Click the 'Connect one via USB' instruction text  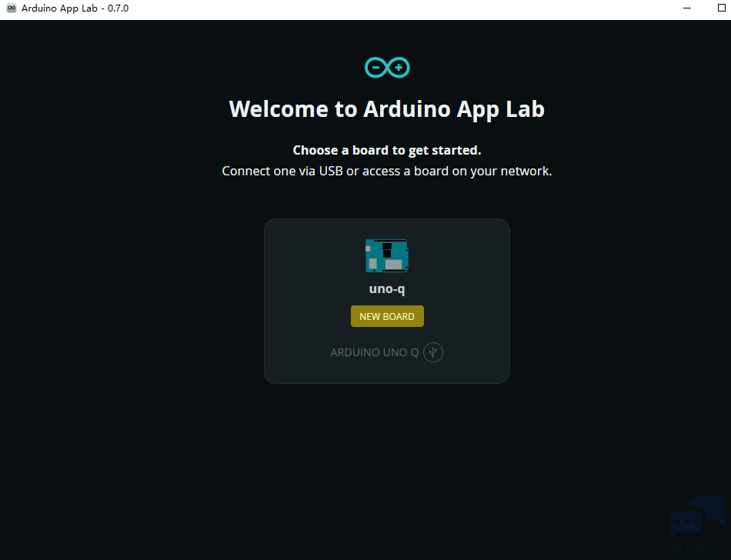point(387,171)
